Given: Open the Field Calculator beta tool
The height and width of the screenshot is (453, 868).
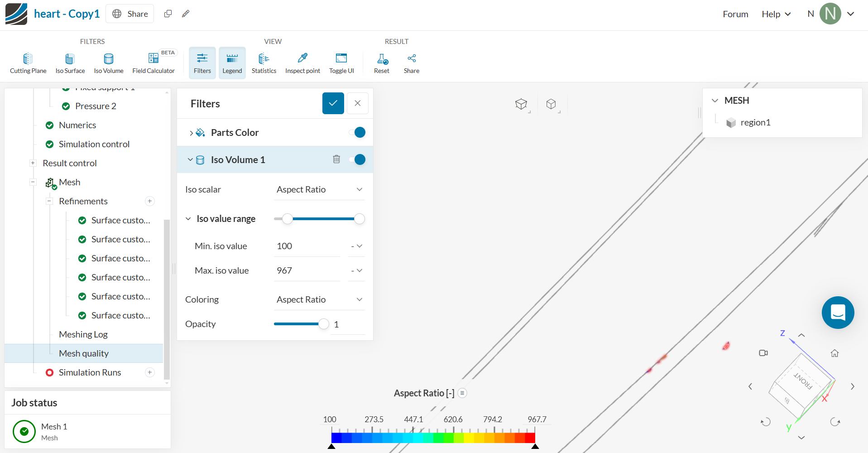Looking at the screenshot, I should click(x=153, y=63).
